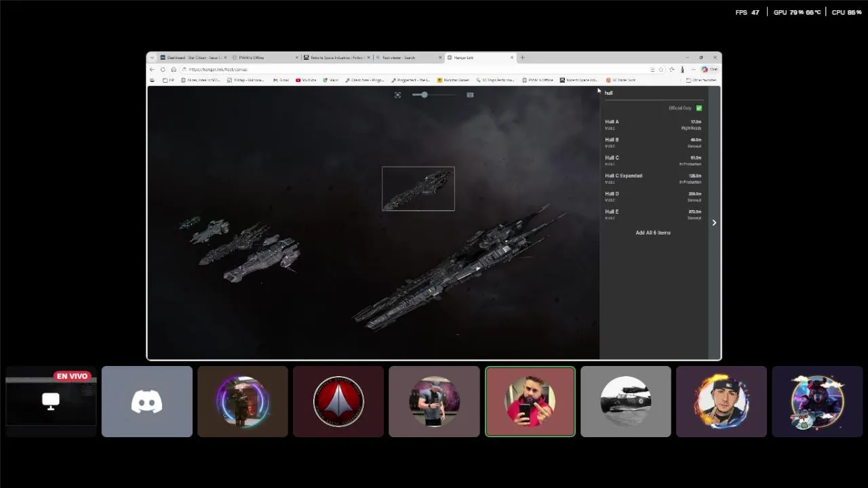Click the icon right of the zoom slider
Viewport: 868px width, 488px height.
(x=470, y=95)
